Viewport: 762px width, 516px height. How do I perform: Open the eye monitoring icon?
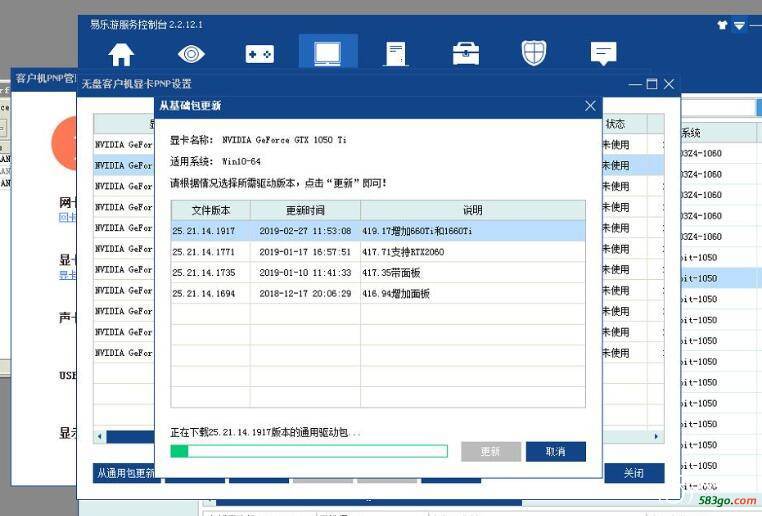click(x=191, y=53)
